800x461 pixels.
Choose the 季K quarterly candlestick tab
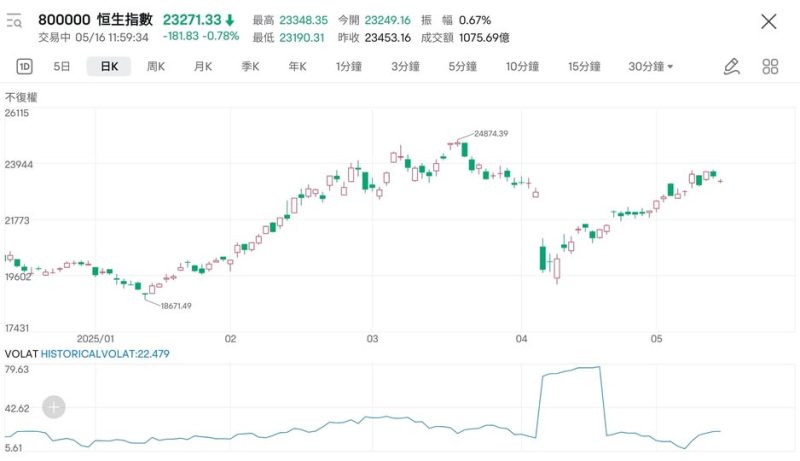tap(249, 67)
